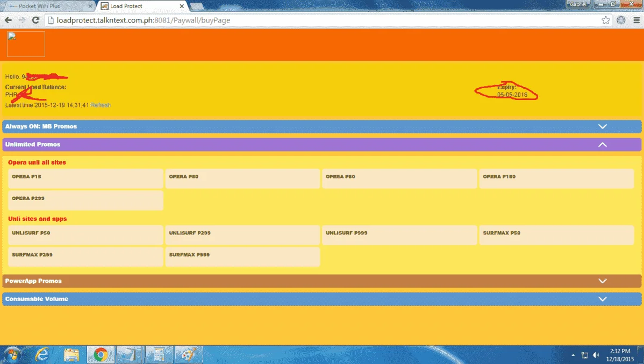Click the Refresh link beside latest time

[101, 105]
